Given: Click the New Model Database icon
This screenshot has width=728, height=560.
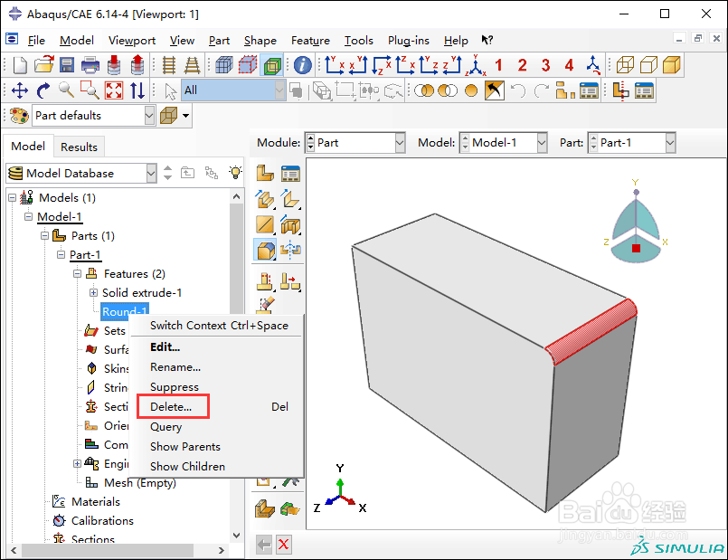Looking at the screenshot, I should [20, 65].
